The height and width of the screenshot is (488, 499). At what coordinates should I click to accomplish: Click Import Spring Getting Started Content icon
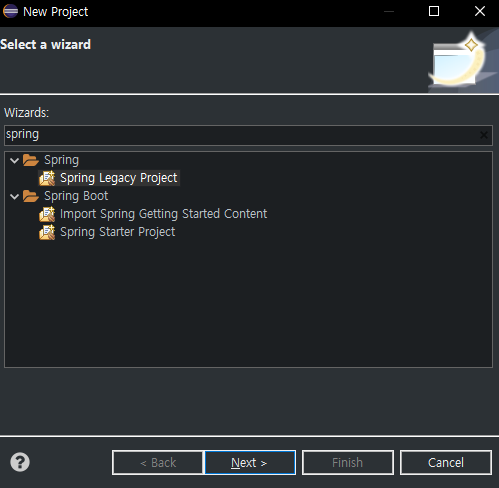[47, 214]
